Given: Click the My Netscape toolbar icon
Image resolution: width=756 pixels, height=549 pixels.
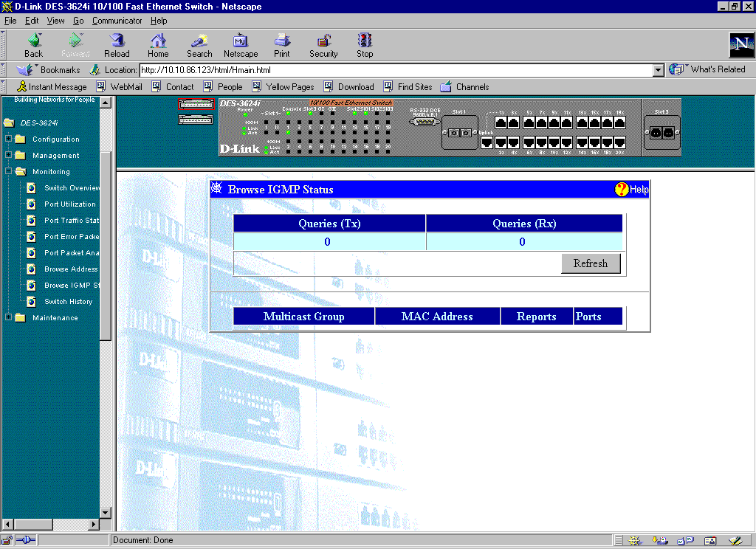Looking at the screenshot, I should click(241, 41).
